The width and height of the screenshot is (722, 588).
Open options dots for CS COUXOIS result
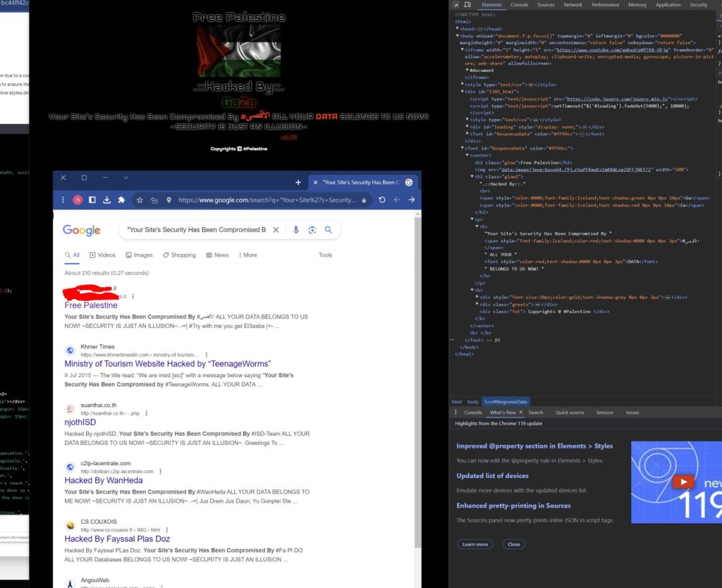pos(166,530)
